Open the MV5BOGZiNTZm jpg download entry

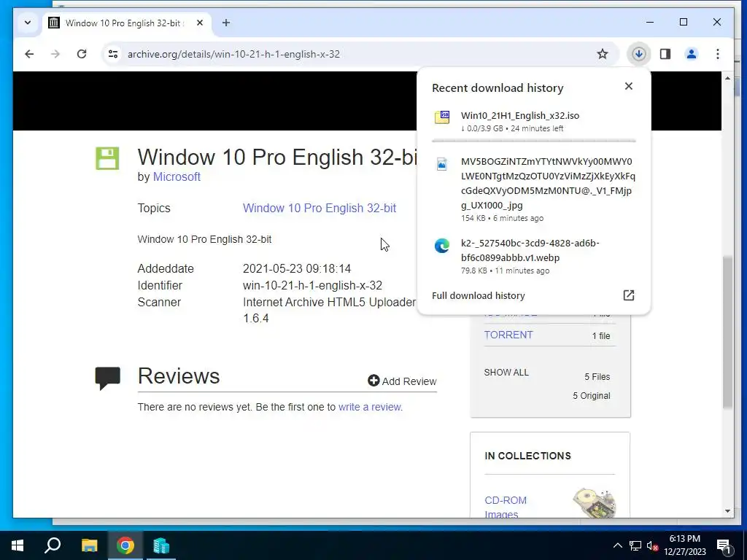(533, 190)
